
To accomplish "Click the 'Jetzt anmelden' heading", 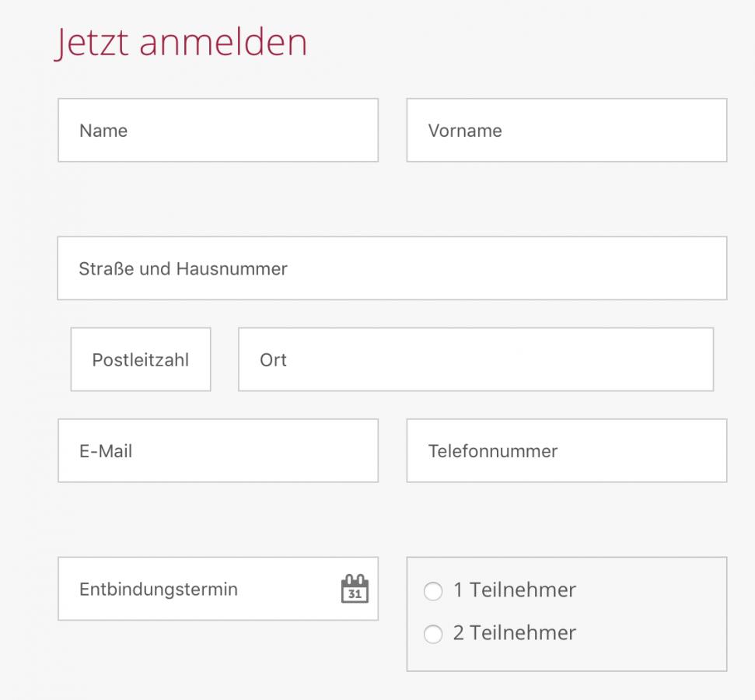I will click(x=181, y=42).
